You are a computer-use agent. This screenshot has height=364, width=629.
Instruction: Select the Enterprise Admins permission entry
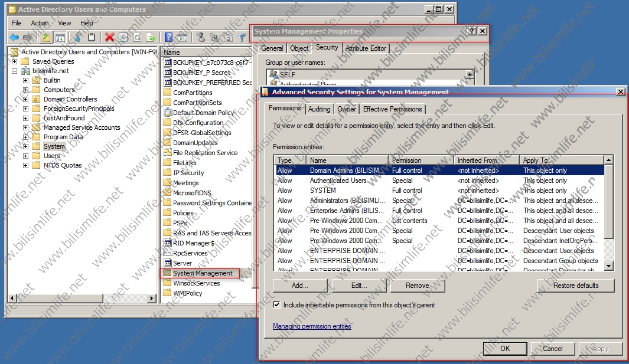(x=439, y=211)
